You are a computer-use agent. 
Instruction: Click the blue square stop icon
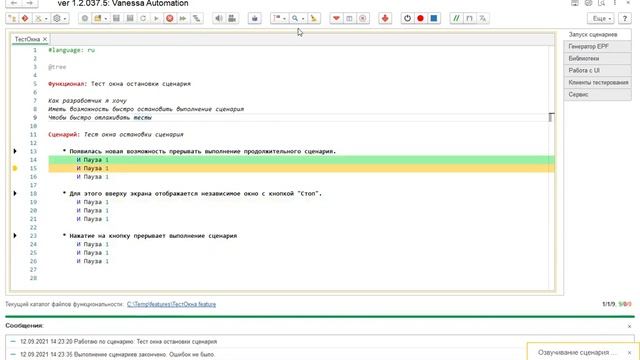click(x=434, y=18)
